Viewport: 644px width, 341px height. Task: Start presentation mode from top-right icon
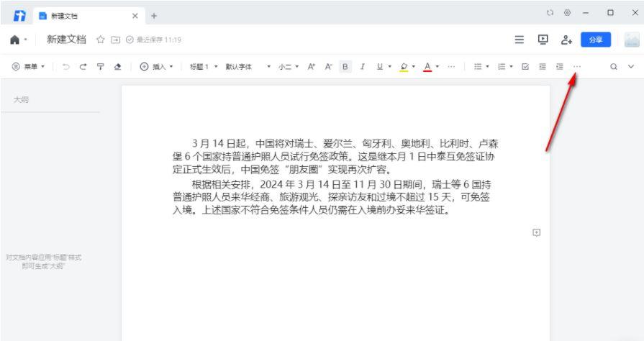tap(543, 40)
